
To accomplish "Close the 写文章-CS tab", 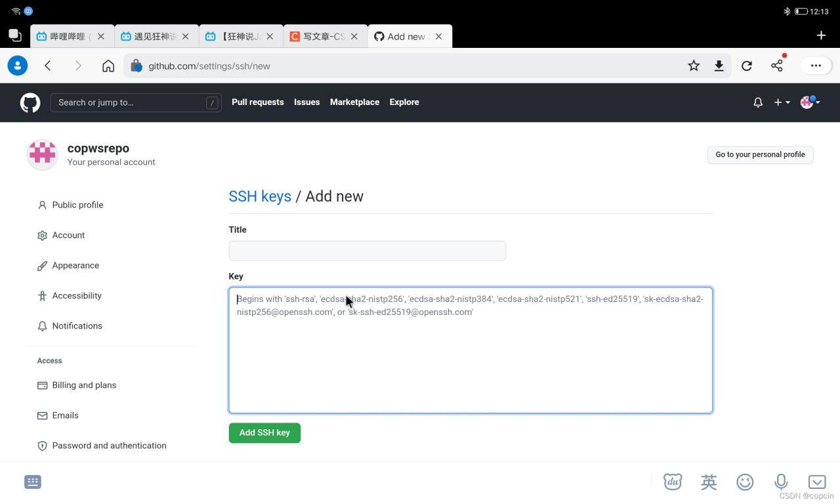I will 354,37.
